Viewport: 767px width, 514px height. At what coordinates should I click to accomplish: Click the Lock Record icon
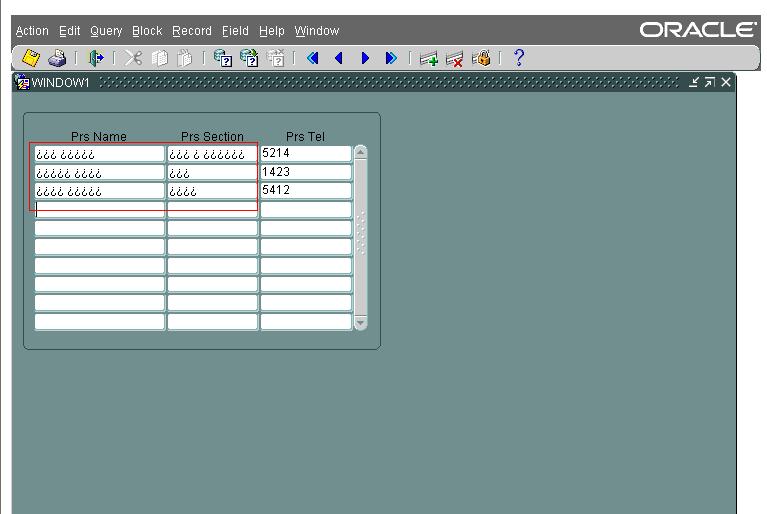(481, 59)
